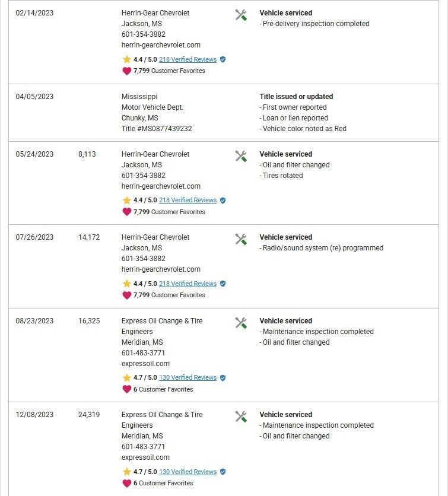Click the wrench icon for the 07/26/2023 service
The height and width of the screenshot is (496, 448).
click(x=241, y=239)
